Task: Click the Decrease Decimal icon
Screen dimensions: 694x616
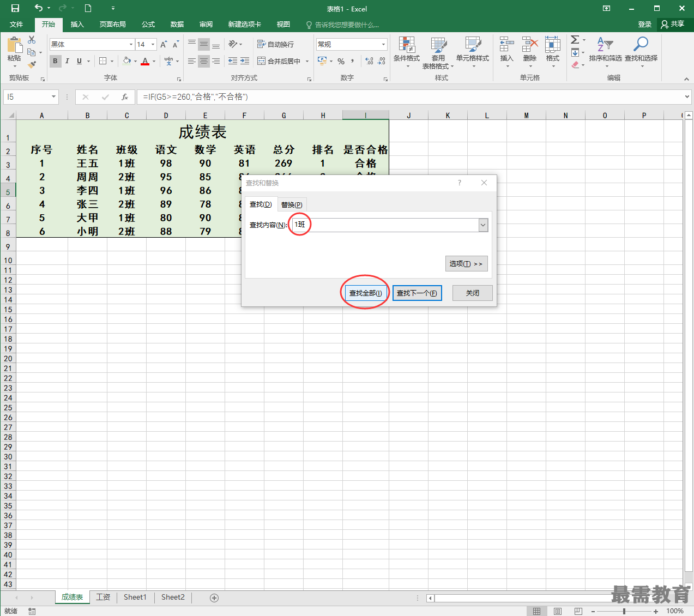Action: (382, 61)
